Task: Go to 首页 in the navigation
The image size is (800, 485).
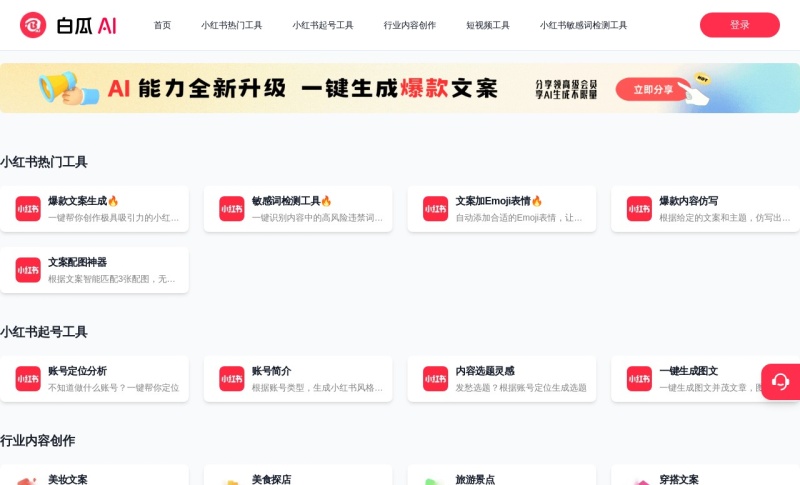Action: pos(162,25)
